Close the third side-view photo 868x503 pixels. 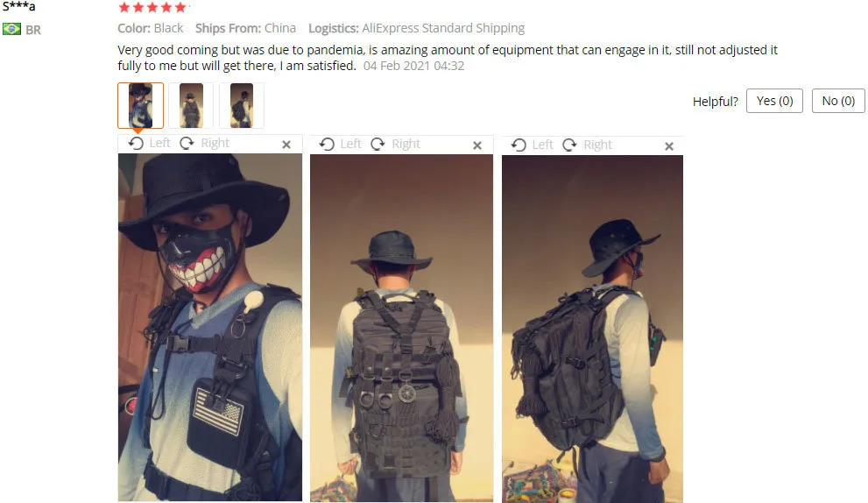(x=668, y=146)
